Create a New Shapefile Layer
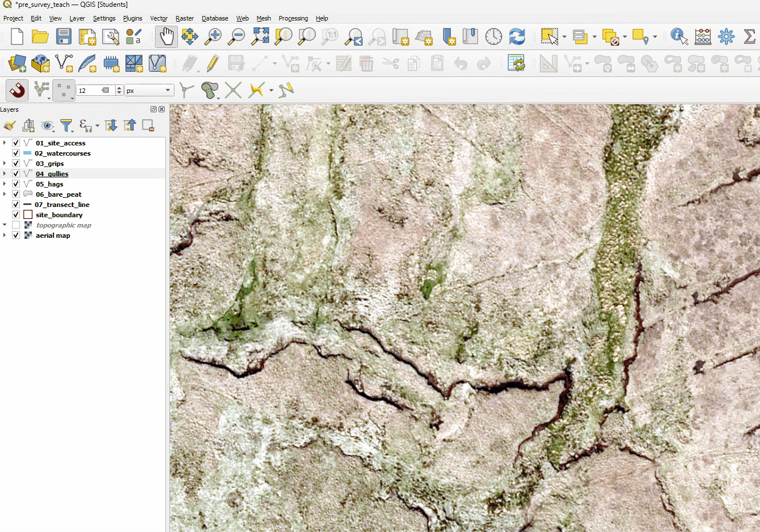 (x=64, y=63)
